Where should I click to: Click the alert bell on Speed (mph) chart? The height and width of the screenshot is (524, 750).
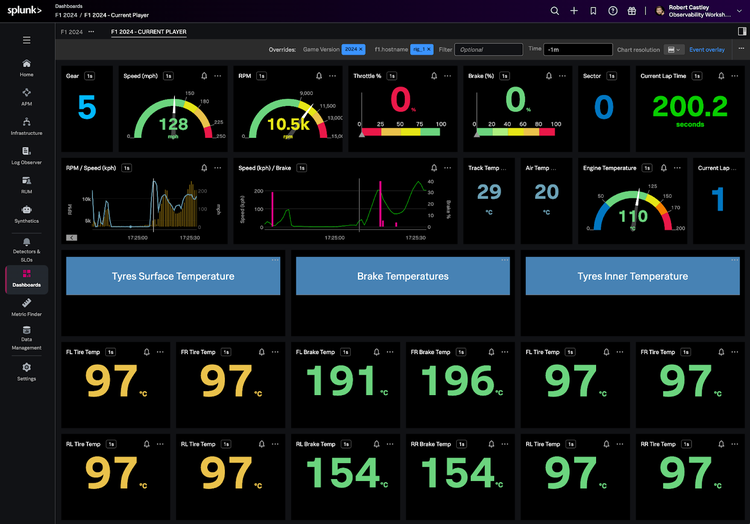204,76
